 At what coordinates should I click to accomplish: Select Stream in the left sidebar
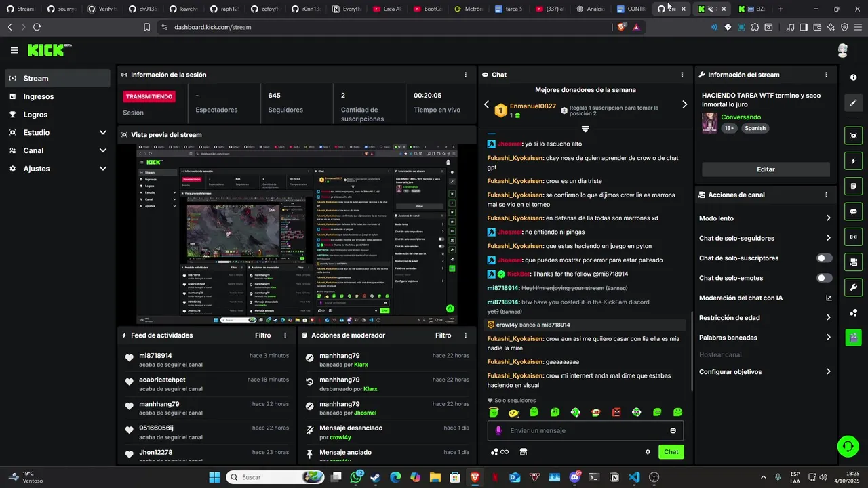coord(58,78)
